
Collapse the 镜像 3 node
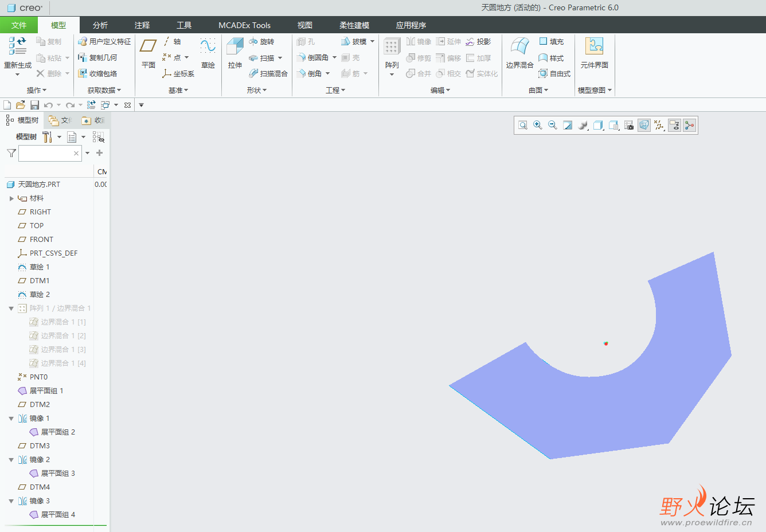pos(11,501)
